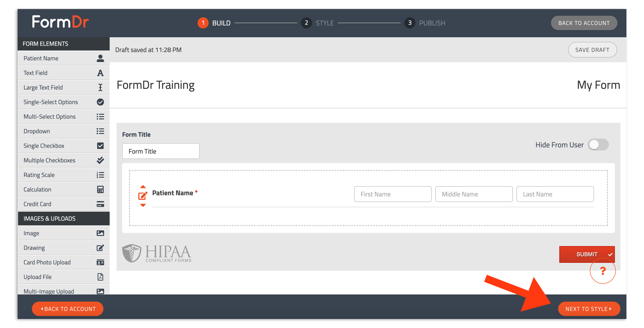Select the Single-Select Options element
644x328 pixels.
(64, 102)
